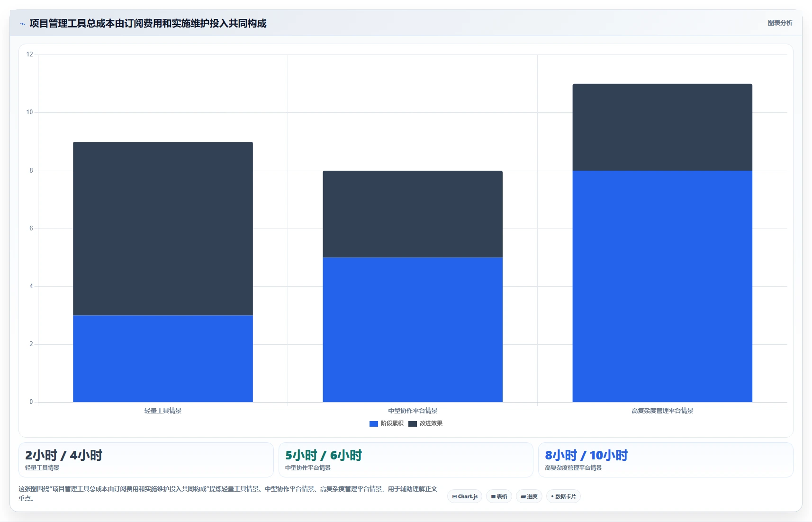Click the caption text beginning 这张图围绕

pyautogui.click(x=228, y=494)
